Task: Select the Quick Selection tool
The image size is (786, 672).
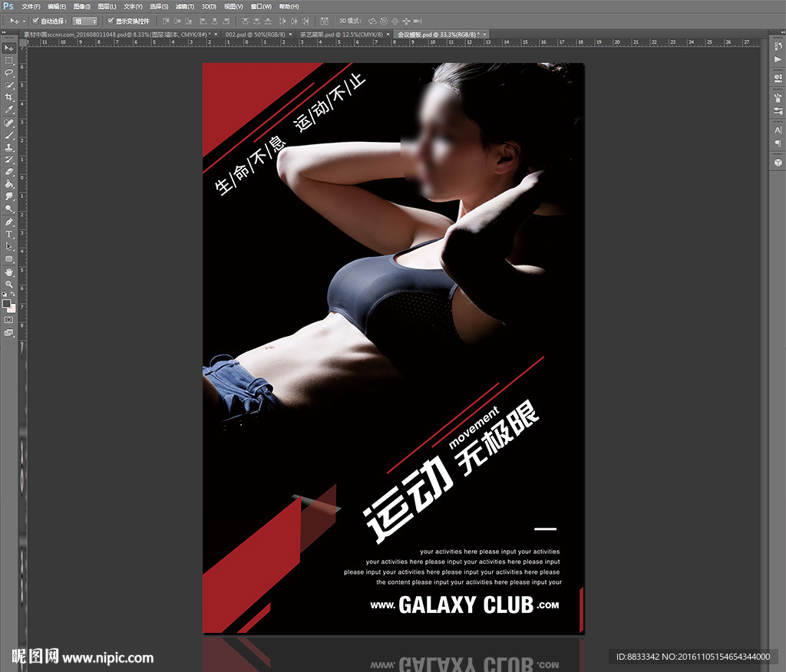Action: pyautogui.click(x=9, y=84)
